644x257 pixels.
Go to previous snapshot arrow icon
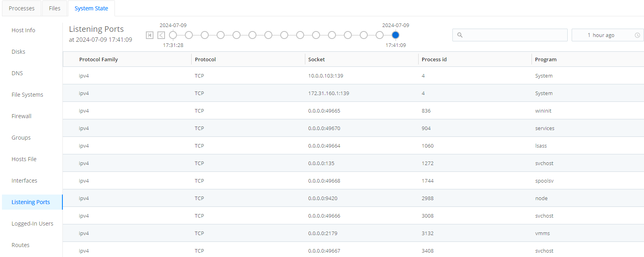coord(161,35)
